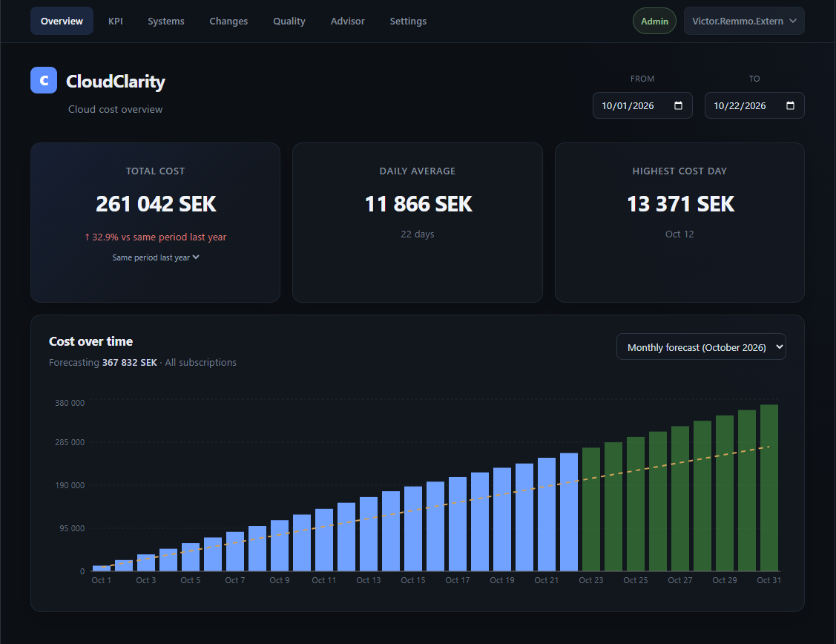Click the blue bar for Oct 21
The height and width of the screenshot is (644, 836).
coord(547,514)
